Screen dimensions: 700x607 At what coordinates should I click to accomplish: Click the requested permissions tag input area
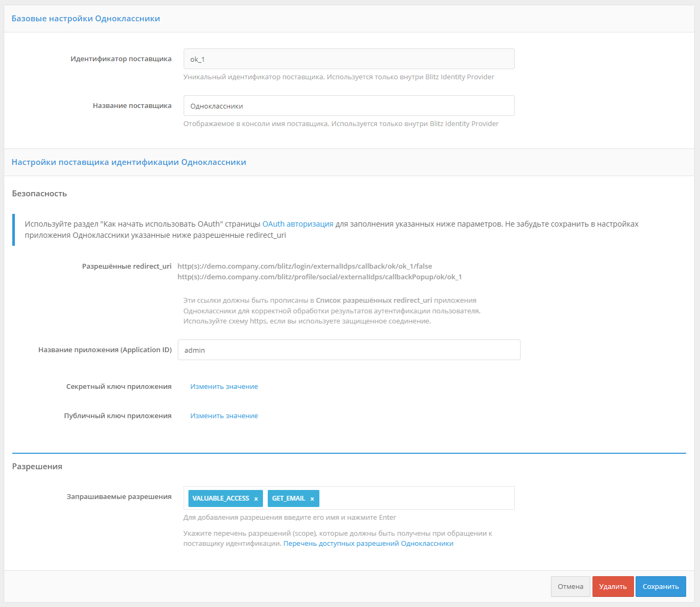[x=349, y=498]
